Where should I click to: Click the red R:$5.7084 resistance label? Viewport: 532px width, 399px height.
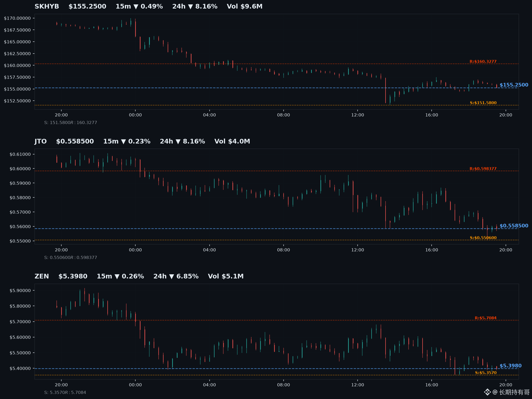(486, 318)
